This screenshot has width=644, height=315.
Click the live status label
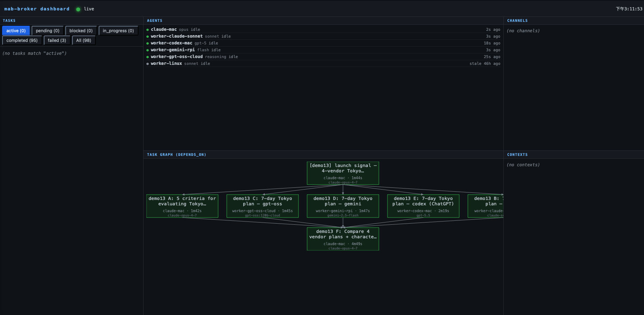pyautogui.click(x=89, y=9)
